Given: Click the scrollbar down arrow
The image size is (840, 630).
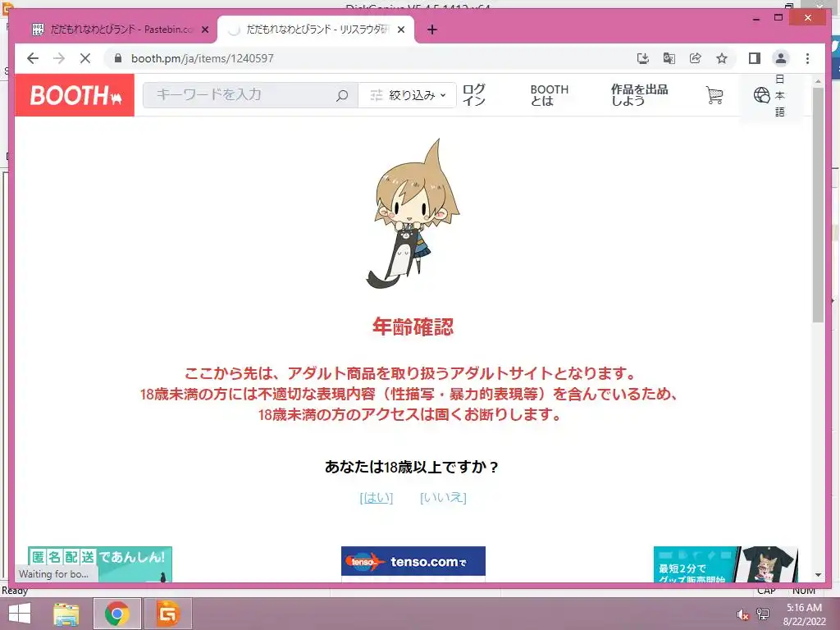Looking at the screenshot, I should click(x=818, y=575).
